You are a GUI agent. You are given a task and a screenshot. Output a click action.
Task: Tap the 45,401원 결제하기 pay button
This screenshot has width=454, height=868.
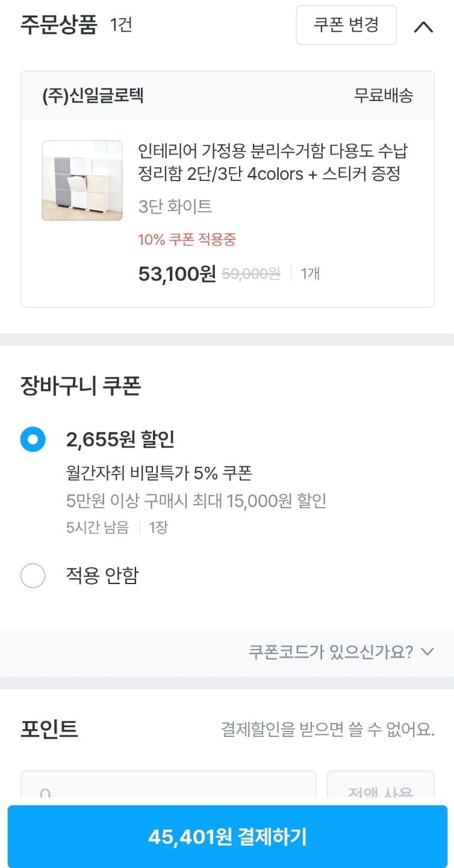coord(227,837)
